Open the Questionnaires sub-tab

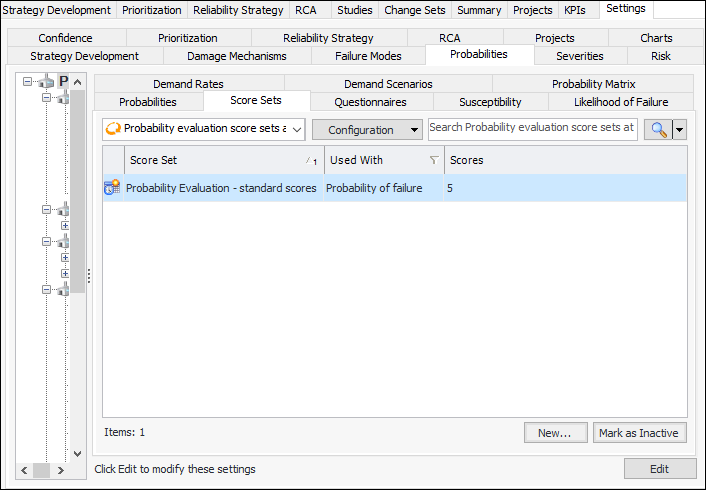click(x=370, y=102)
